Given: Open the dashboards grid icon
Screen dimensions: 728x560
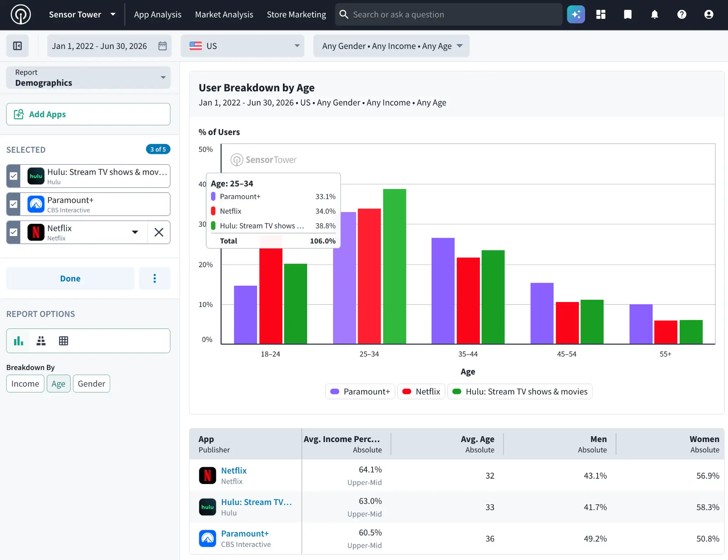Looking at the screenshot, I should (x=601, y=15).
